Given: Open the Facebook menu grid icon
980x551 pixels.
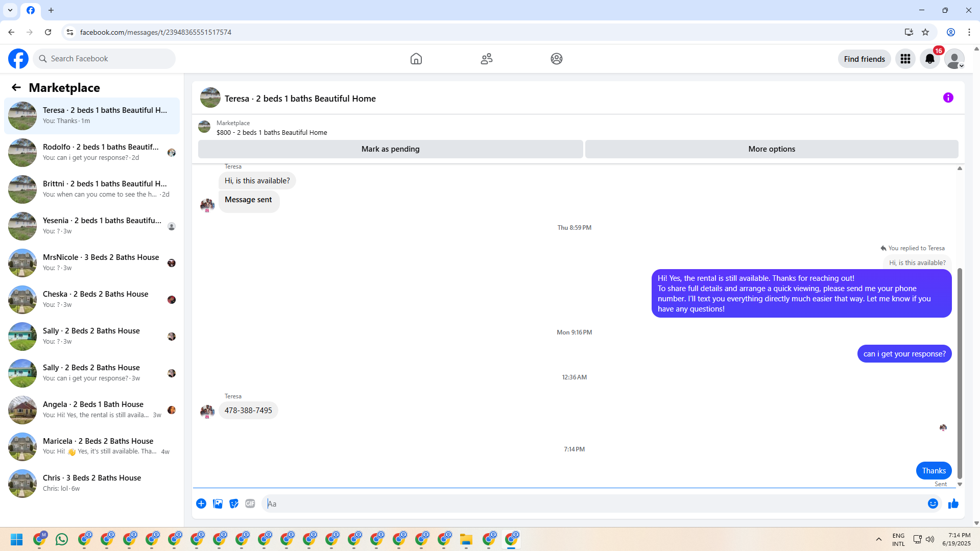Looking at the screenshot, I should click(905, 59).
